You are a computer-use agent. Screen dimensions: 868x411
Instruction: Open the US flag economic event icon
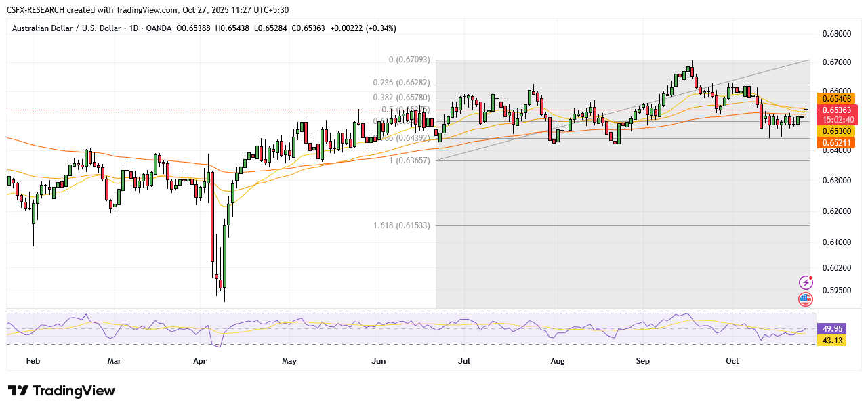pos(805,299)
